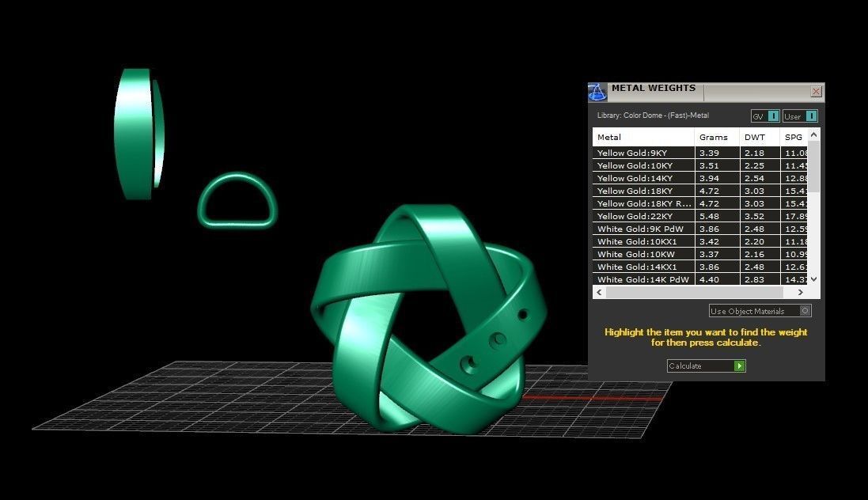Select the Yellow Gold:10KY row
Image resolution: width=868 pixels, height=500 pixels.
pyautogui.click(x=699, y=165)
